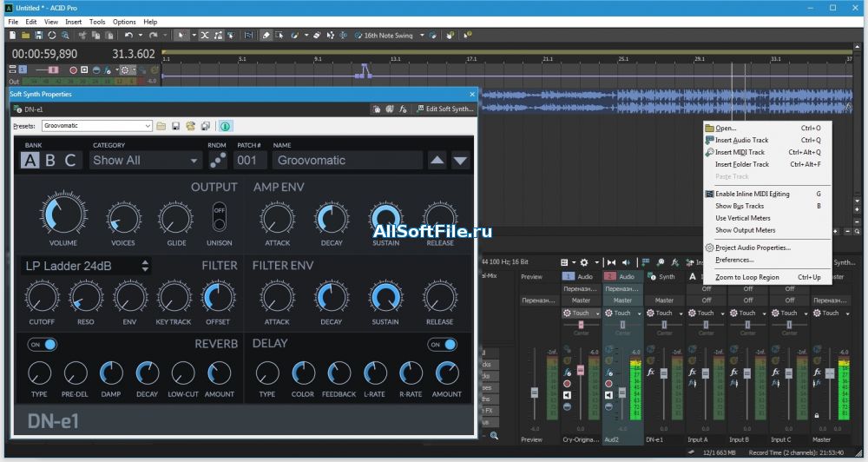Screen dimensions: 868x462
Task: Randomize patch with RNDM dice icon
Action: point(218,160)
